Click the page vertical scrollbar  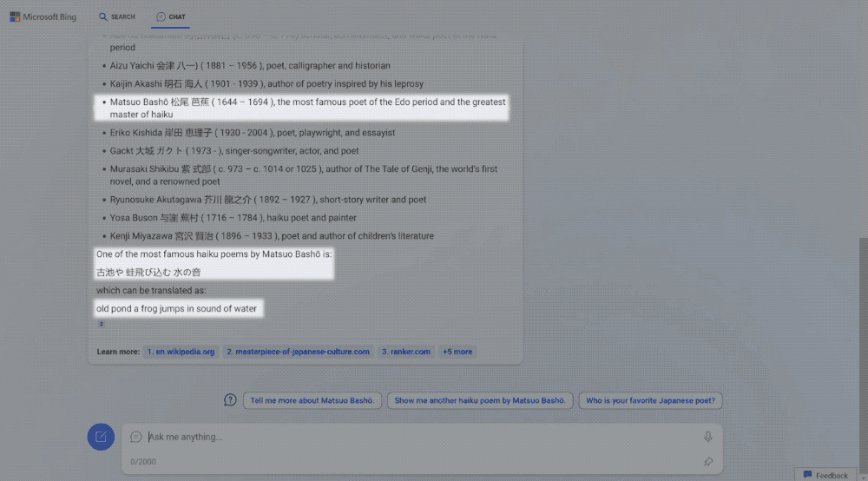863,347
